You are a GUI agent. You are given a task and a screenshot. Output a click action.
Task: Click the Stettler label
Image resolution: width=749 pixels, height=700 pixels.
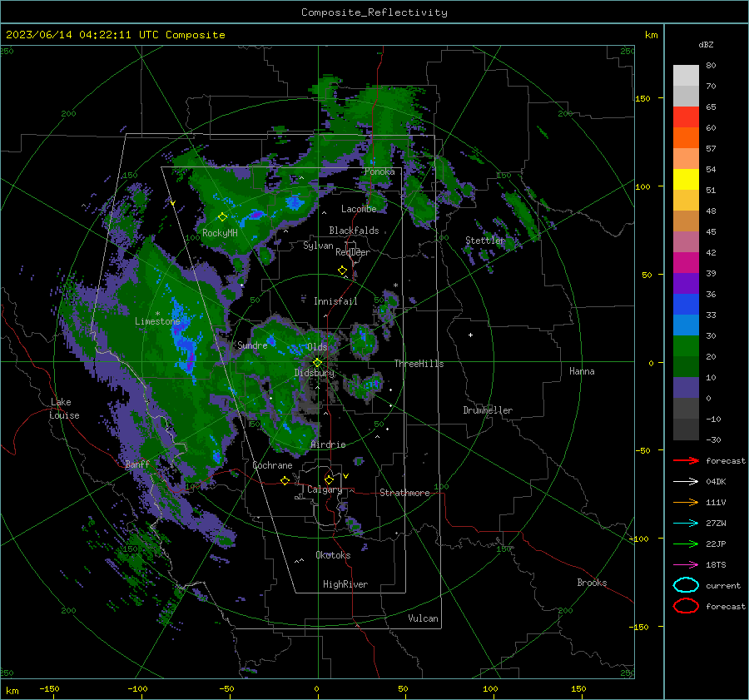coord(485,241)
